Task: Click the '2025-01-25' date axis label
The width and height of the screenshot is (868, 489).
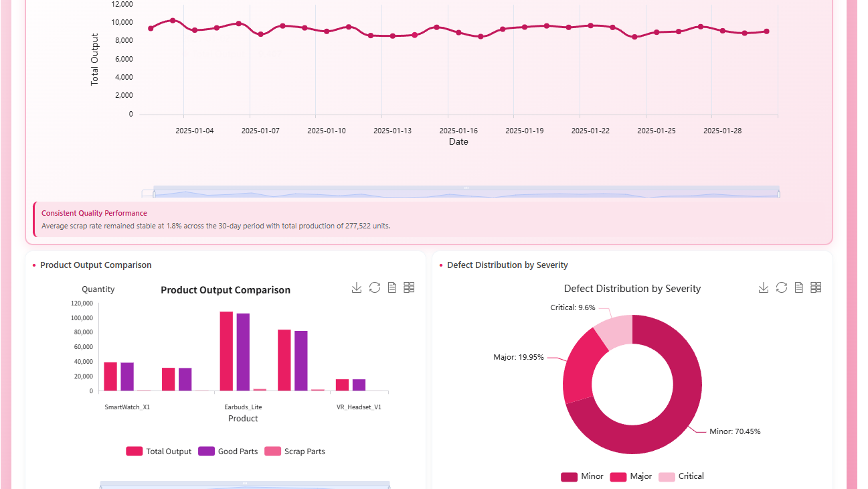Action: [657, 131]
